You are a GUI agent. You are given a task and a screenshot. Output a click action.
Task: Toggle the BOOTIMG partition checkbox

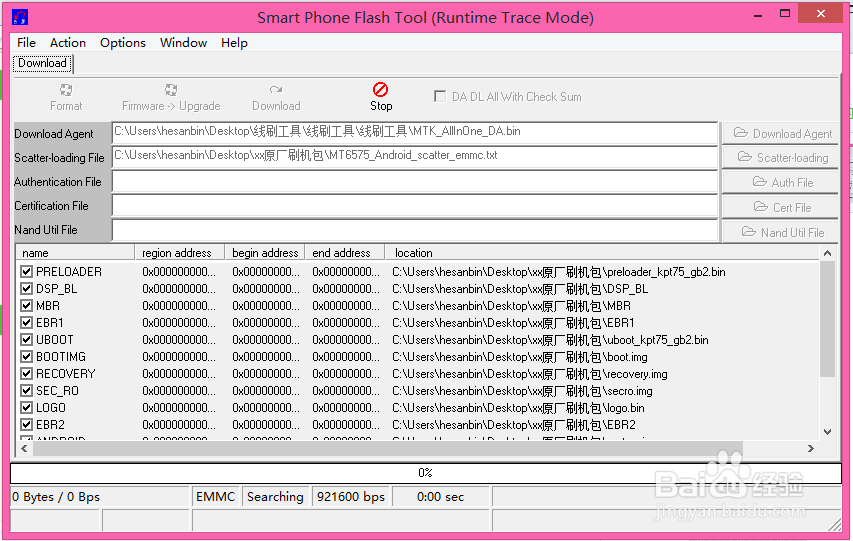[26, 356]
